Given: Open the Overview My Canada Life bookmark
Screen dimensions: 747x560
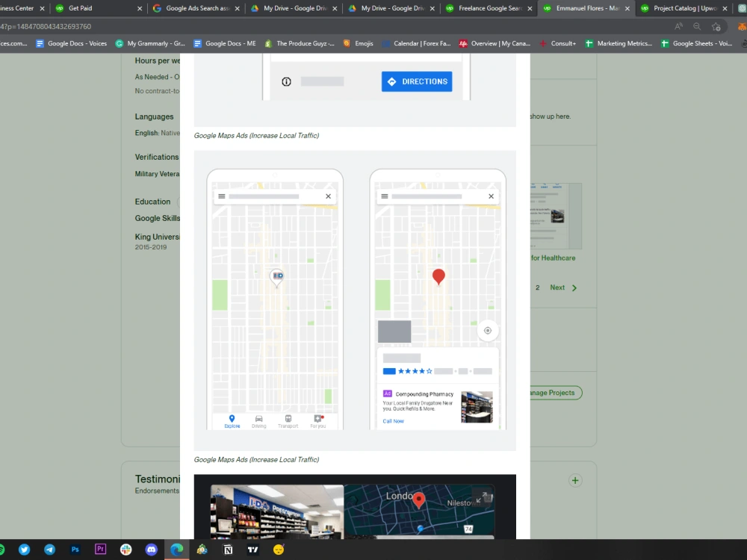Looking at the screenshot, I should click(495, 43).
